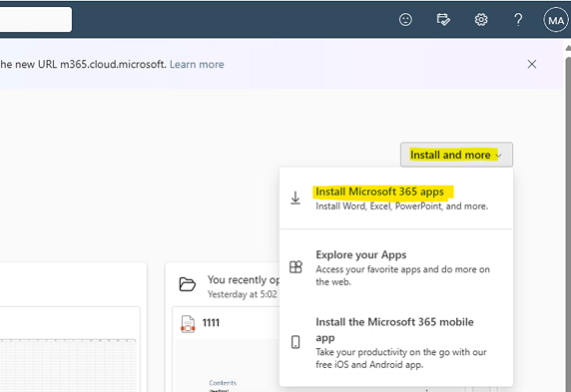Click the folder icon in recently opened card
The width and height of the screenshot is (571, 392).
188,284
